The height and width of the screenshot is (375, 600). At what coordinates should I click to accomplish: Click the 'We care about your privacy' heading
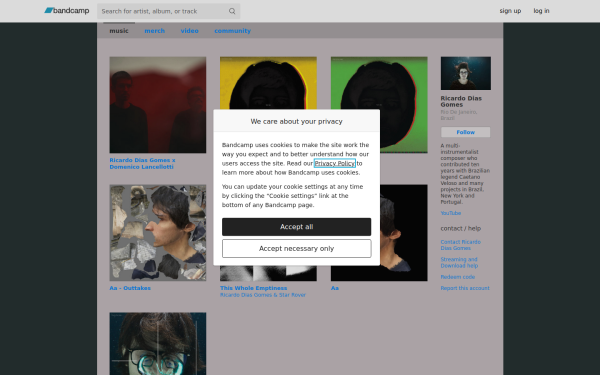coord(297,121)
